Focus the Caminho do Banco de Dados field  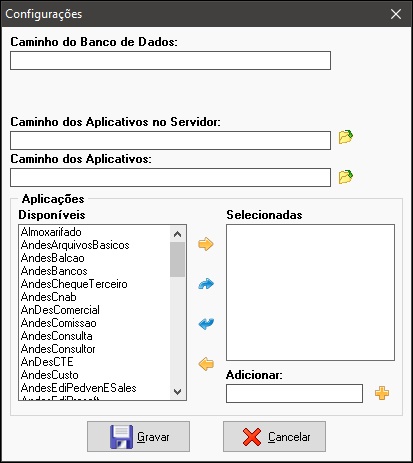[170, 60]
